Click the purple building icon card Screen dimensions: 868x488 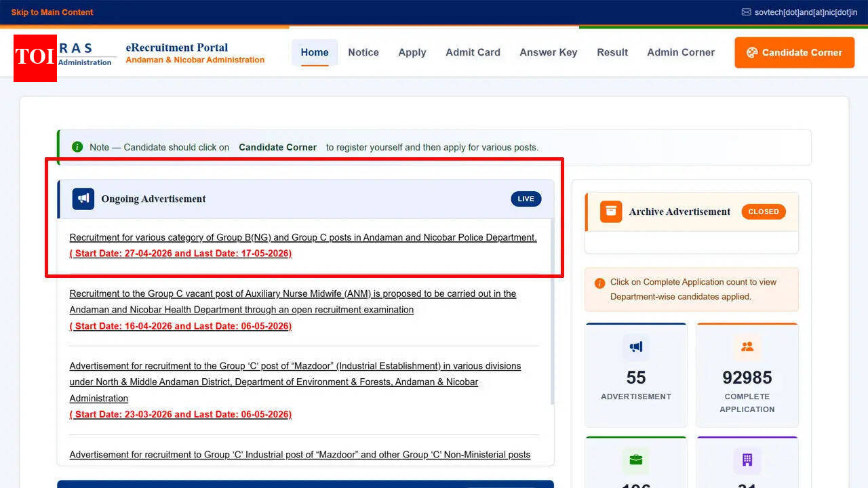747,460
